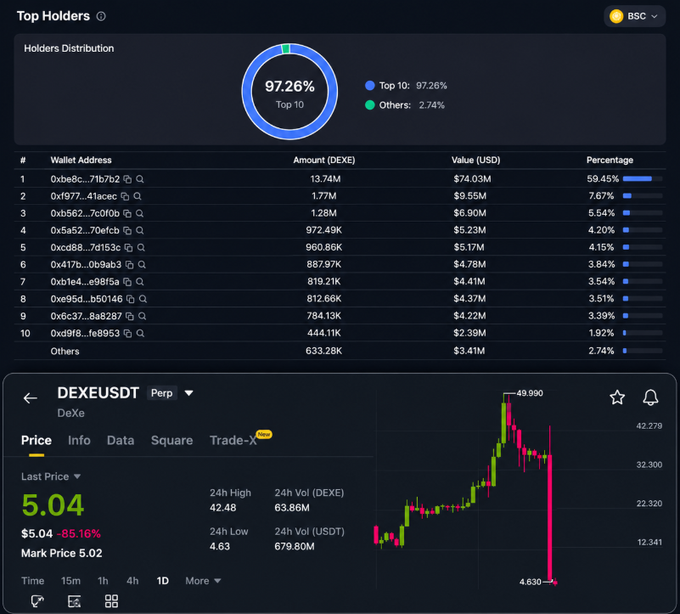Viewport: 680px width, 614px height.
Task: Select the 15m chart interval
Action: click(71, 581)
